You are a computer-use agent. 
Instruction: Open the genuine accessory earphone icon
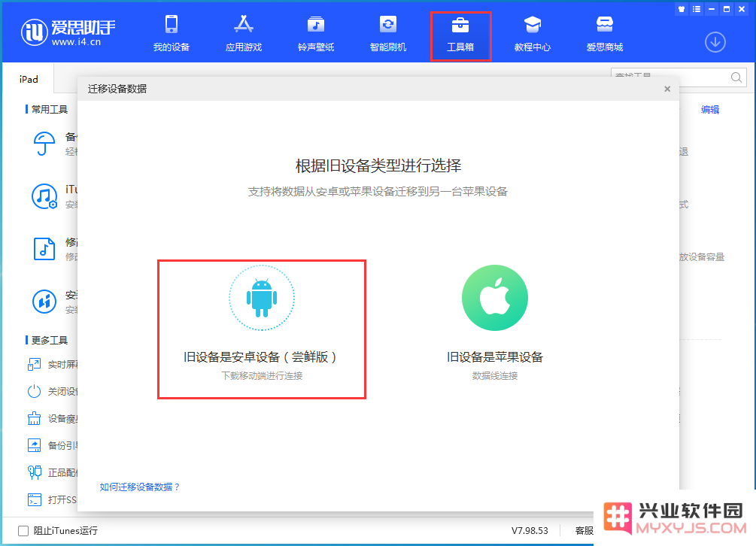point(34,472)
